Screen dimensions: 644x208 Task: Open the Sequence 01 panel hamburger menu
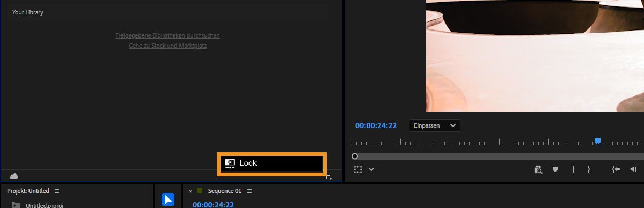coord(250,191)
